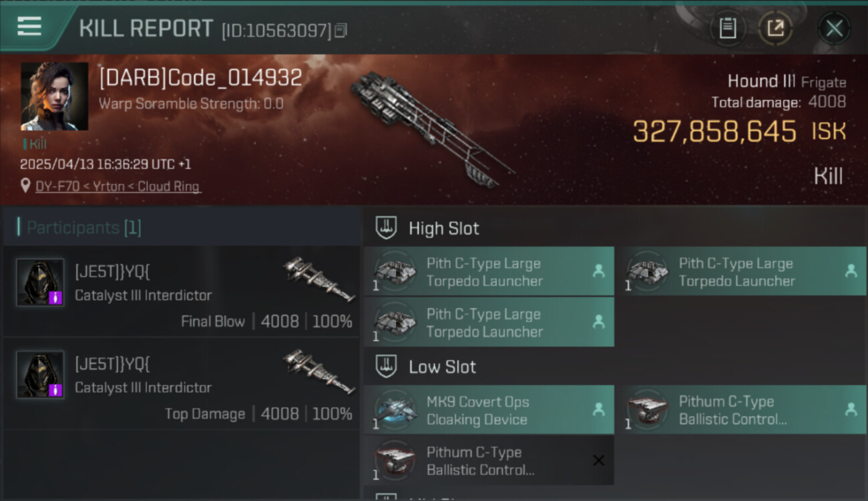Click the Top Damage Catalyst III ship icon
Viewport: 868px width, 501px height.
pyautogui.click(x=319, y=371)
